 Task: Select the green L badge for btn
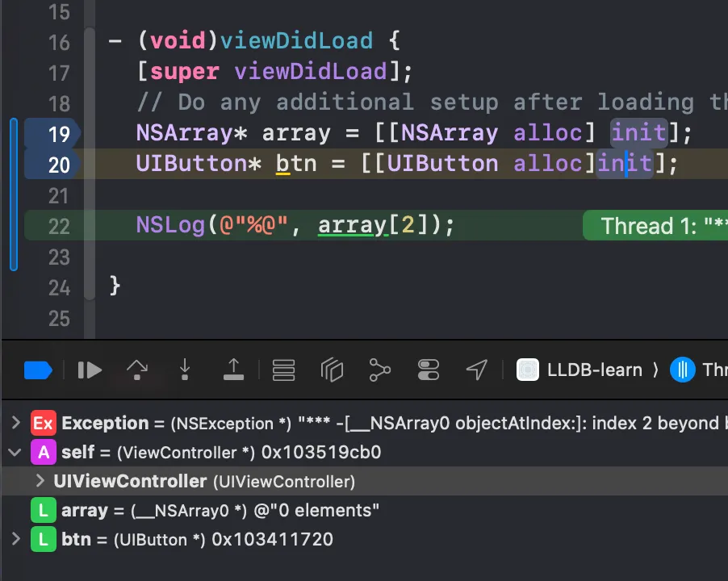click(x=43, y=539)
